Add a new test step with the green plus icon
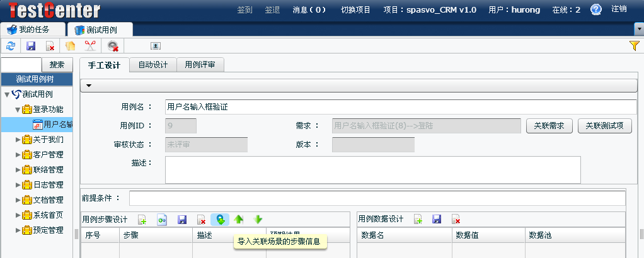644x258 pixels. click(142, 220)
